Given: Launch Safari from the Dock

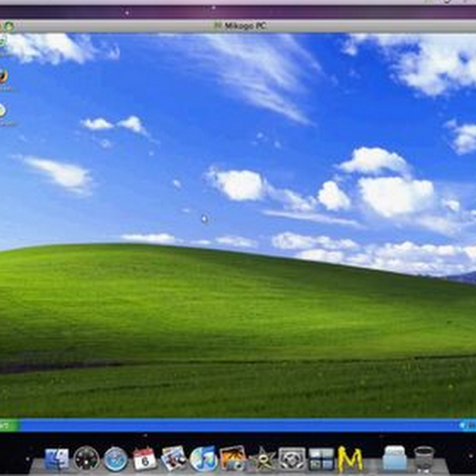Looking at the screenshot, I should click(115, 459).
